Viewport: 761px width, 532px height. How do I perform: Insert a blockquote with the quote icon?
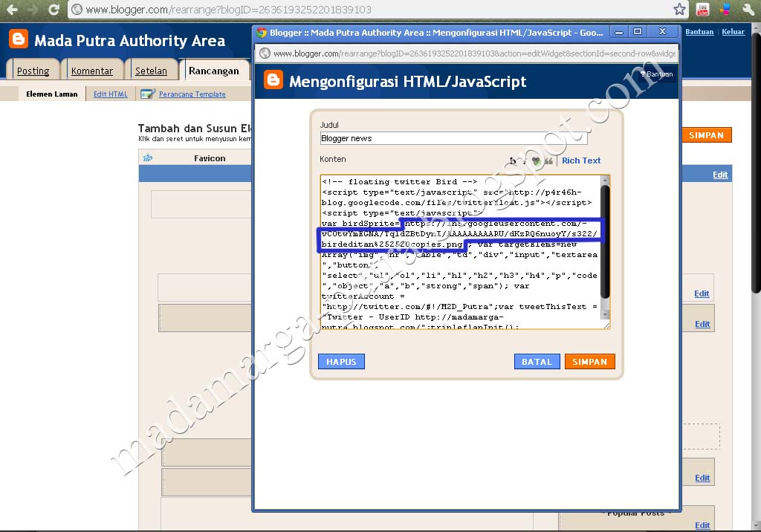pyautogui.click(x=548, y=160)
